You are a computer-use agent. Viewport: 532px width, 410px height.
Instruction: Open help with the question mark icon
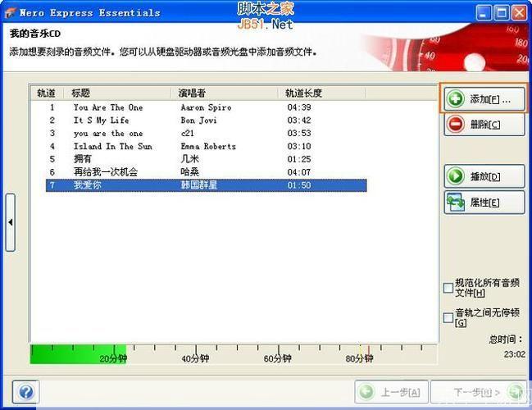click(x=26, y=392)
